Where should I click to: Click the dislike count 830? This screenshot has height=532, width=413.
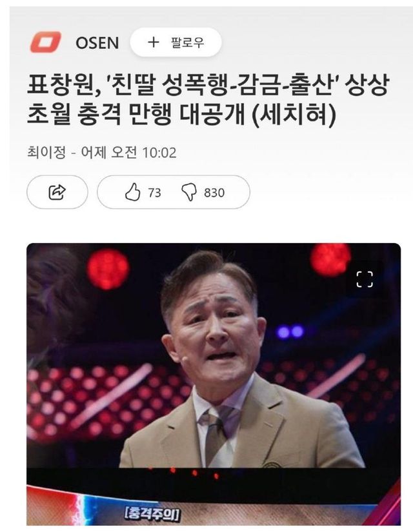click(214, 193)
